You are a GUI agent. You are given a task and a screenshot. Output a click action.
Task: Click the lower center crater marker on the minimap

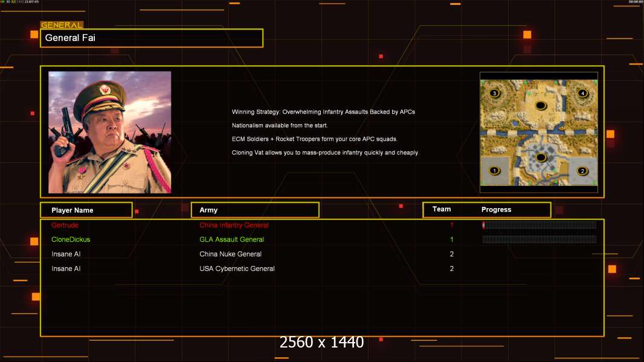click(541, 157)
